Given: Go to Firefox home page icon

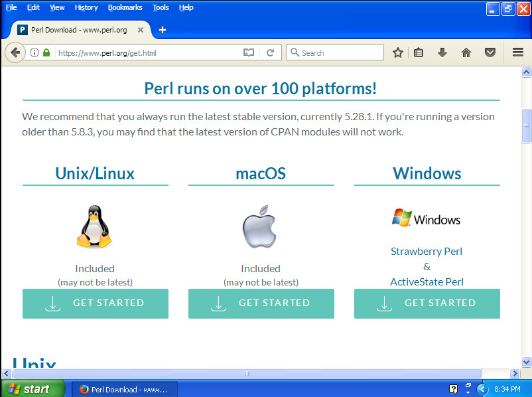Looking at the screenshot, I should pyautogui.click(x=466, y=52).
